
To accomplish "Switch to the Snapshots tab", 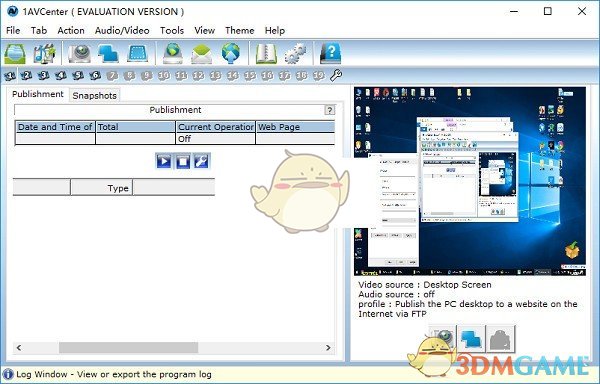I will coord(95,96).
